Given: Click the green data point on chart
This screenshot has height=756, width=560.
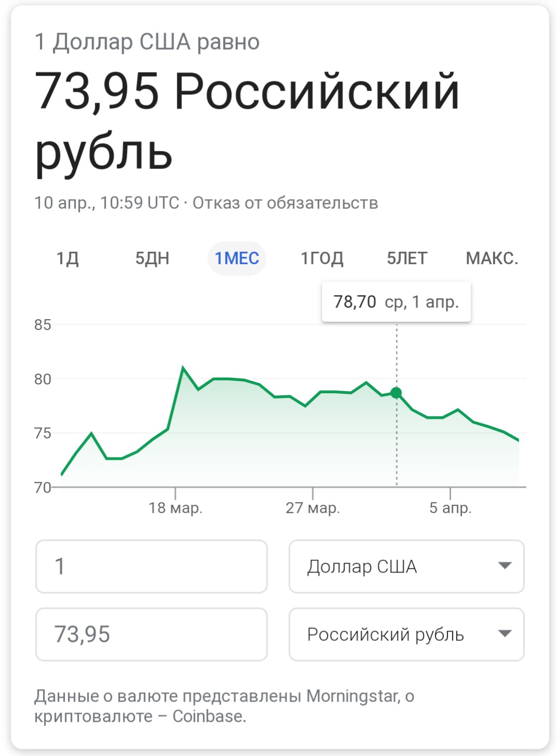Looking at the screenshot, I should pos(397,393).
